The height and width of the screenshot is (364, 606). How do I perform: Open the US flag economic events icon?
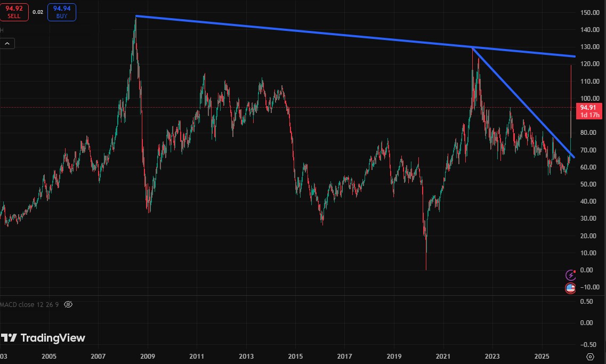(570, 288)
